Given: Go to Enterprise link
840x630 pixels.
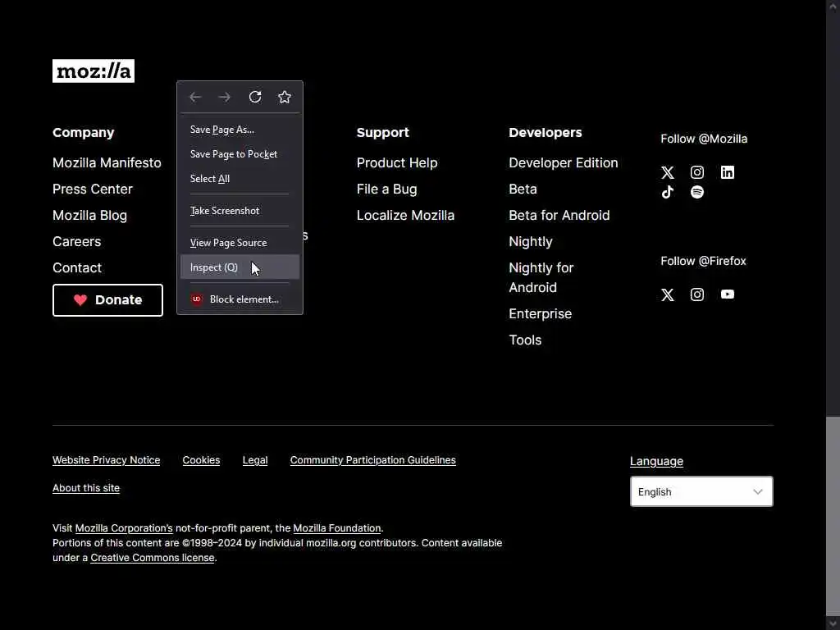Looking at the screenshot, I should 540,314.
